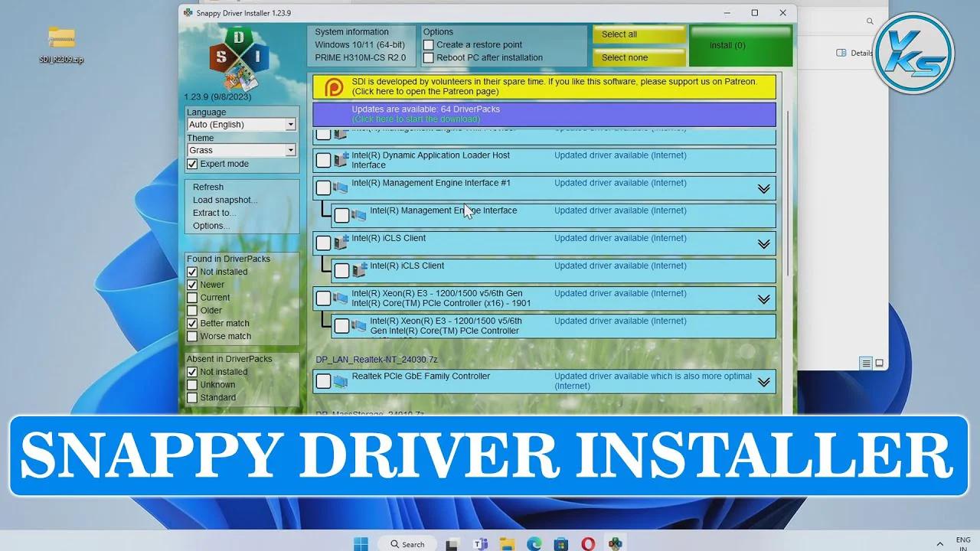Toggle the Newer filter checkbox

coord(192,285)
